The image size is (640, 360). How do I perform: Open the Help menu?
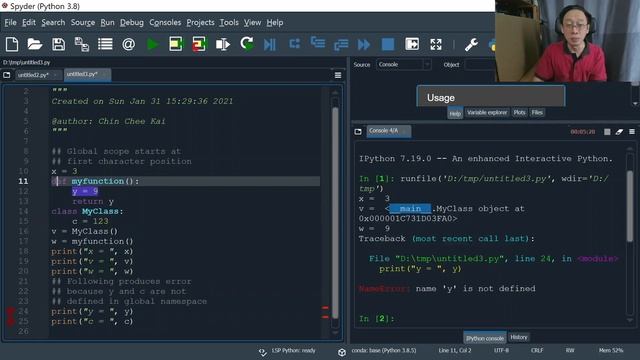[x=275, y=22]
